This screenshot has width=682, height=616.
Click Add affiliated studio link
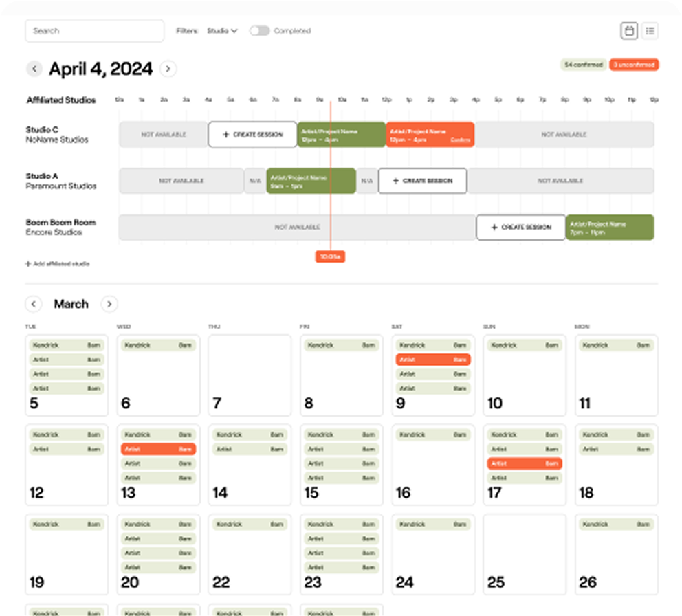click(58, 264)
